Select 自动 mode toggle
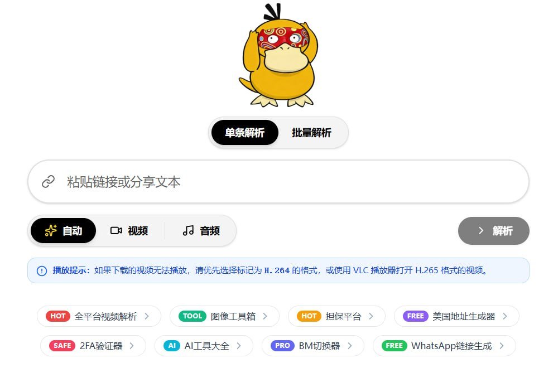 (x=64, y=230)
